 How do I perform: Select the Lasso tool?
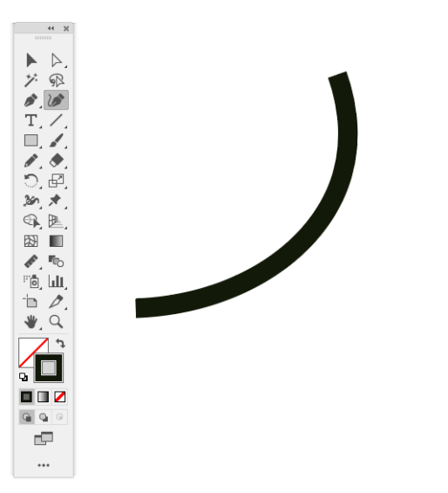click(x=57, y=80)
